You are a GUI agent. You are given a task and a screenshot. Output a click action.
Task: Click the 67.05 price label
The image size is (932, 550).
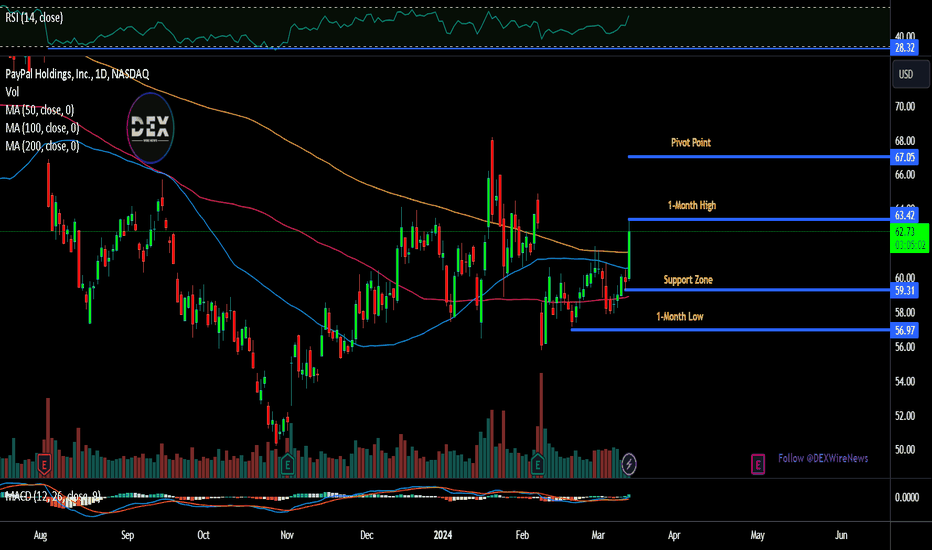pos(905,158)
